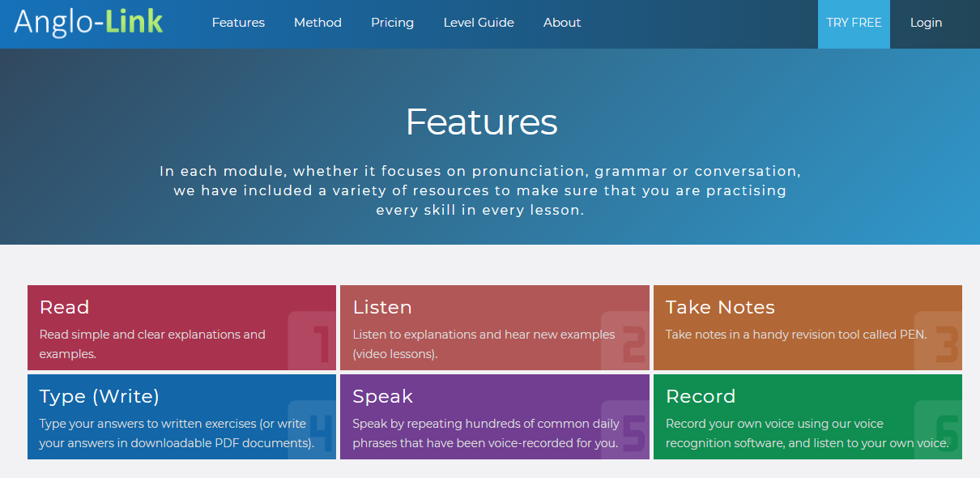The height and width of the screenshot is (478, 980).
Task: Go to the Pricing page
Action: click(x=392, y=23)
